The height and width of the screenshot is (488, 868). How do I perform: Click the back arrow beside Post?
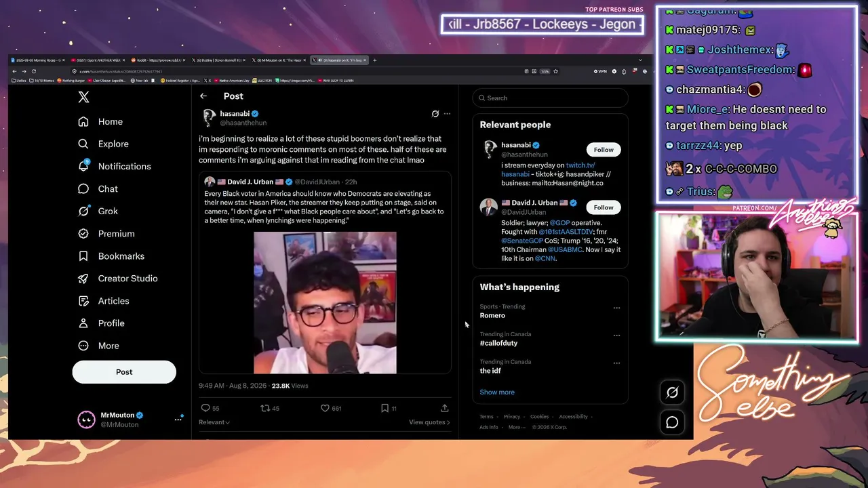point(203,96)
